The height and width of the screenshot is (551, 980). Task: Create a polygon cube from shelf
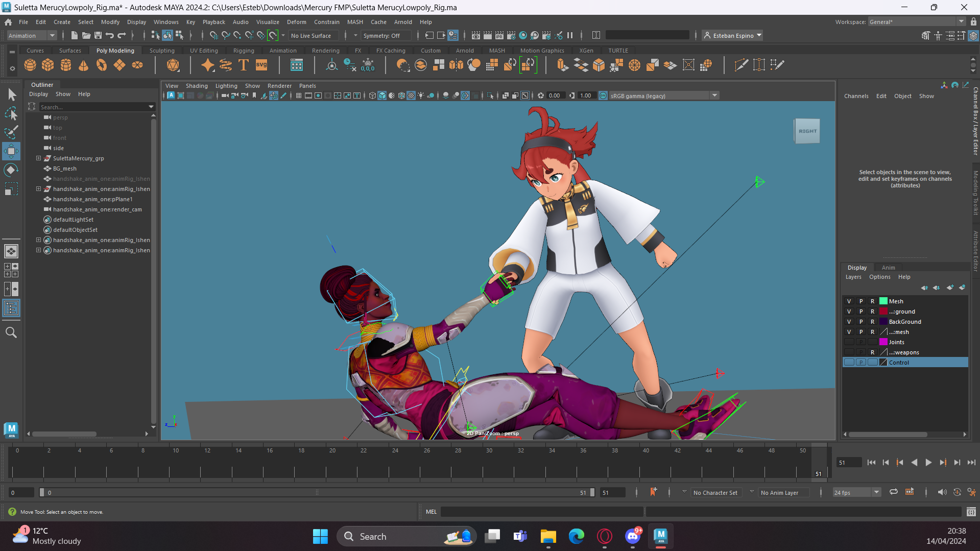[48, 65]
